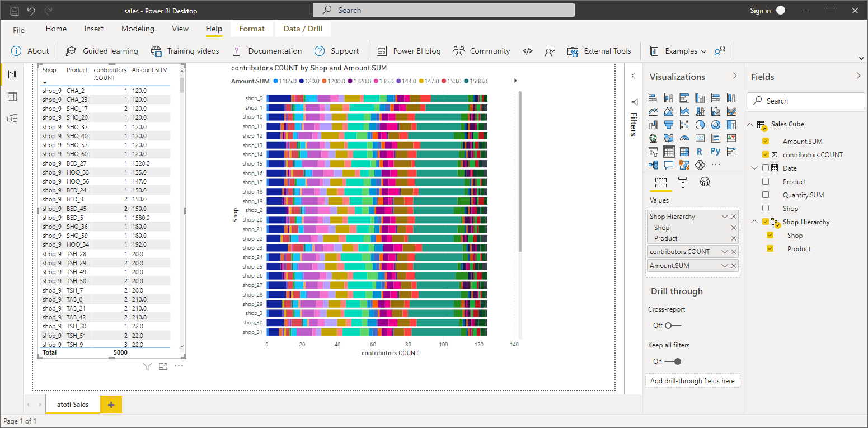This screenshot has height=428, width=868.
Task: Select the R script visual
Action: [700, 151]
